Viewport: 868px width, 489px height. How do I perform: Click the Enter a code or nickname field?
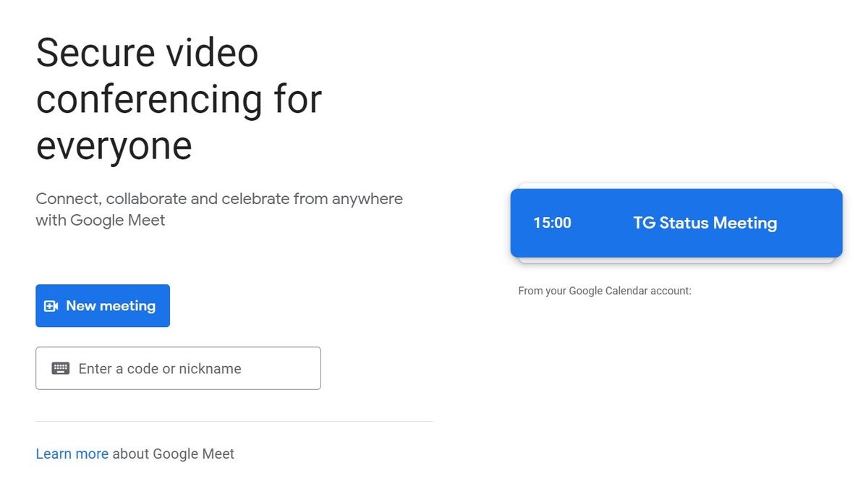(x=178, y=368)
